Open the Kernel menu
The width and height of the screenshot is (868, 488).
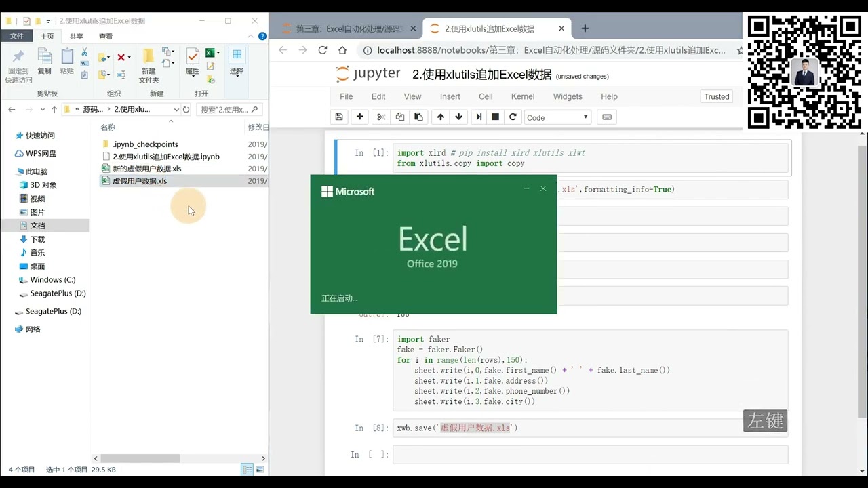coord(523,96)
